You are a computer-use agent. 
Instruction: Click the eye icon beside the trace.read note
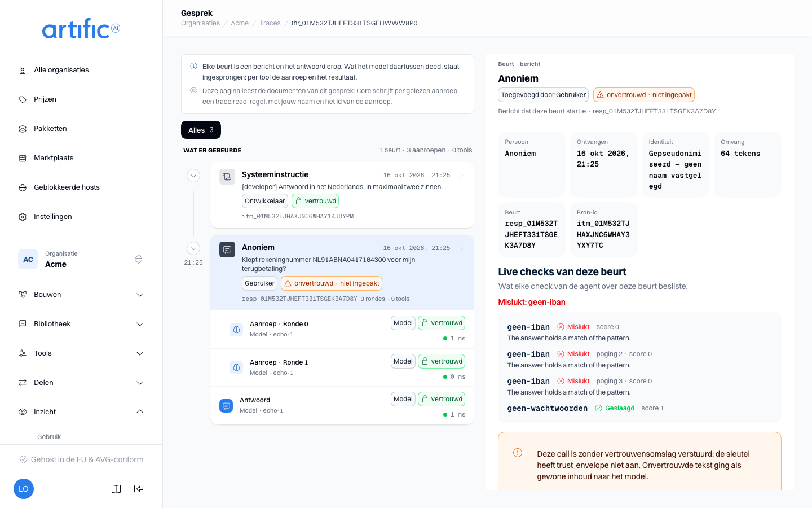coord(193,90)
